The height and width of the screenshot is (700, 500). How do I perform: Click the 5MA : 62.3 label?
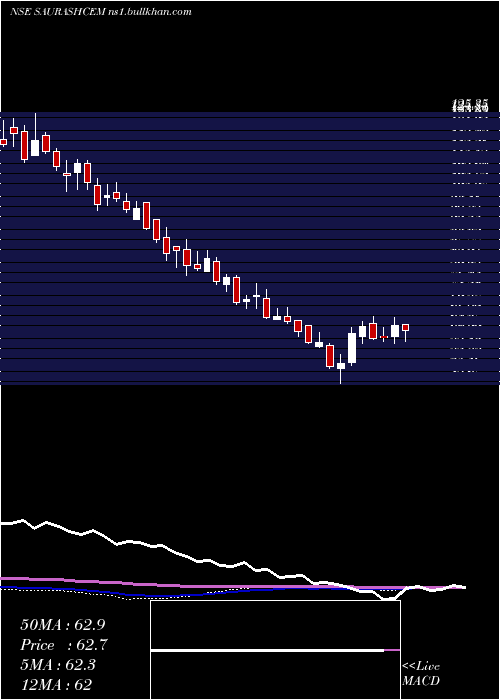click(58, 665)
